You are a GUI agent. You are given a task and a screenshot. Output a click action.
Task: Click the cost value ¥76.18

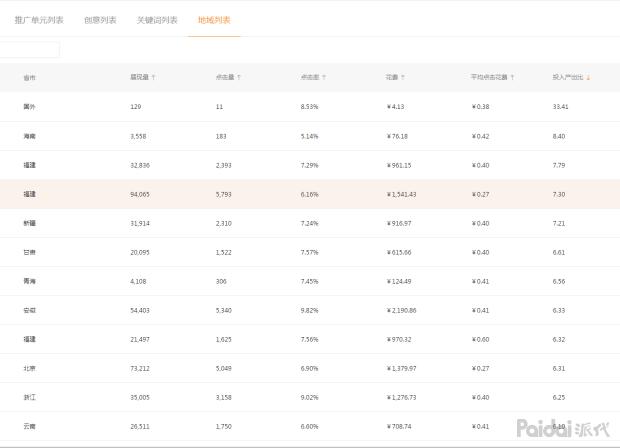coord(397,136)
